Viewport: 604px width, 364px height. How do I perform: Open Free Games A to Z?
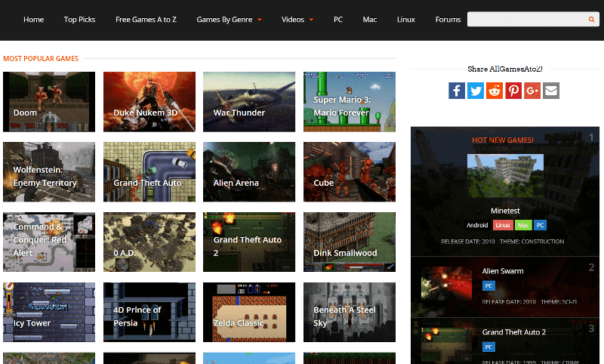(146, 20)
